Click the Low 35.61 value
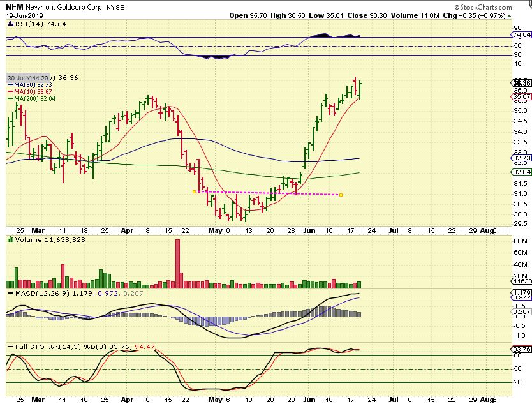532x404 pixels. (x=326, y=15)
